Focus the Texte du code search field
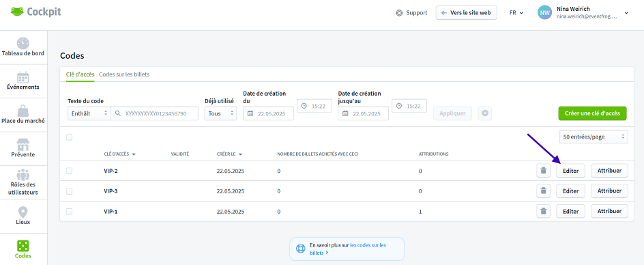The width and height of the screenshot is (644, 265). click(154, 113)
